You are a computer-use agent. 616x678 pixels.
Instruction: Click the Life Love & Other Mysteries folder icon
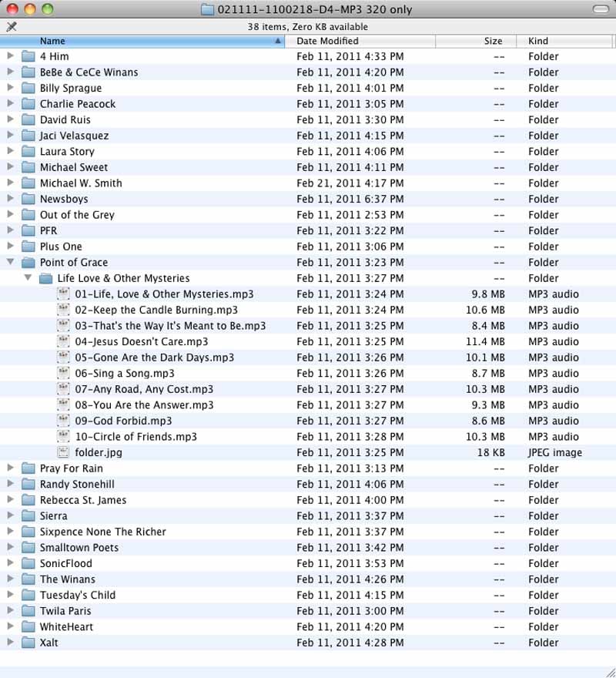(46, 278)
